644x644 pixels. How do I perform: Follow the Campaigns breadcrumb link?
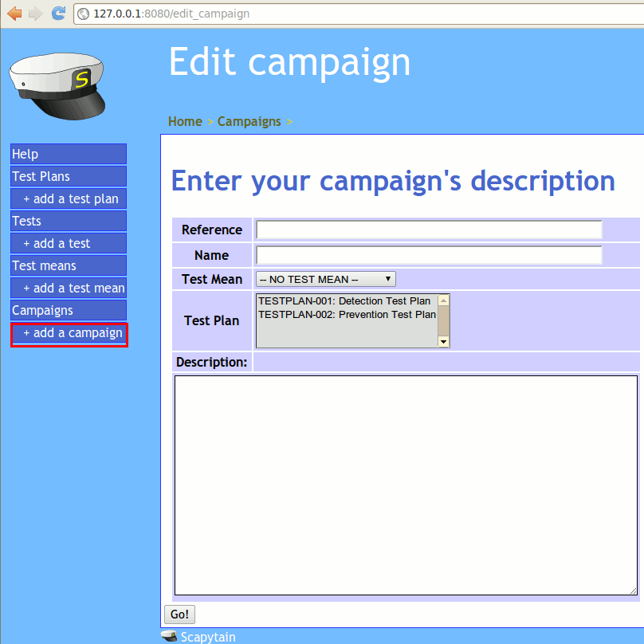pyautogui.click(x=249, y=121)
